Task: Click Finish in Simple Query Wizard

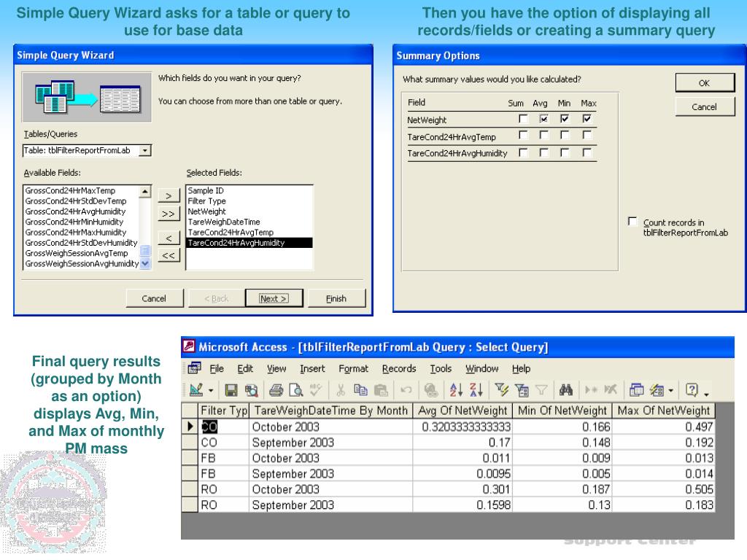Action: click(x=336, y=298)
